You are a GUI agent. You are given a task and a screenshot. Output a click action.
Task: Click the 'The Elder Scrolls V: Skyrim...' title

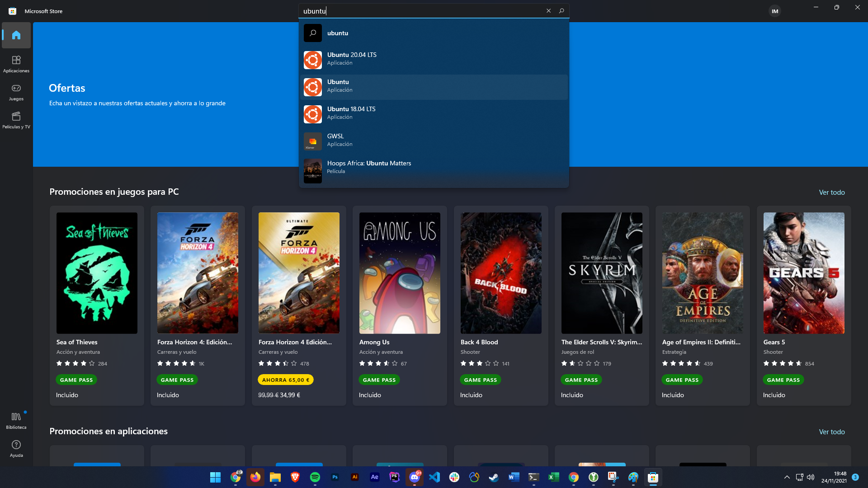click(x=602, y=342)
